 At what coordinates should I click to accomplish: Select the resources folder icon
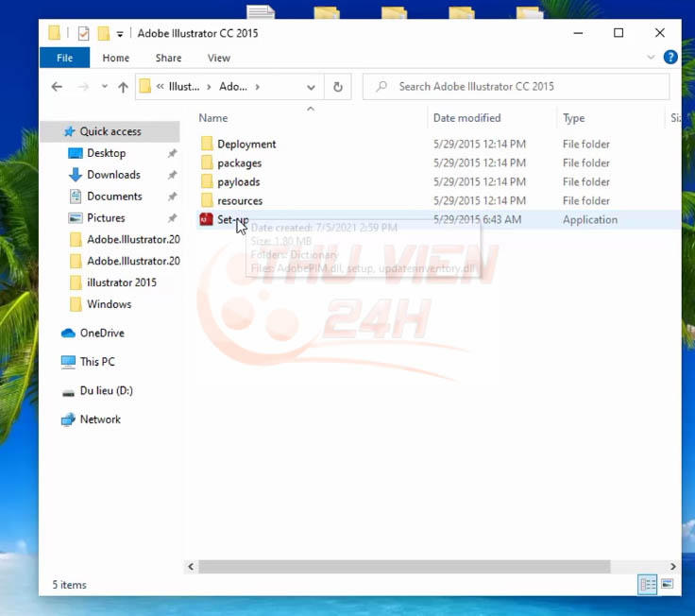tap(207, 200)
